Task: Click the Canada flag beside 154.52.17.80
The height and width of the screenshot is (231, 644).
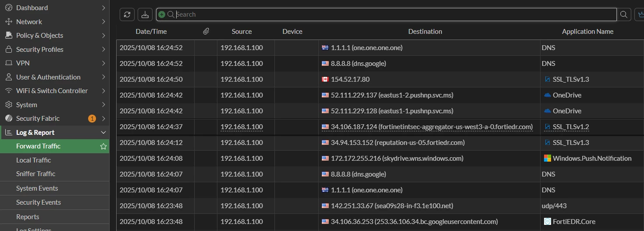Action: [x=325, y=79]
